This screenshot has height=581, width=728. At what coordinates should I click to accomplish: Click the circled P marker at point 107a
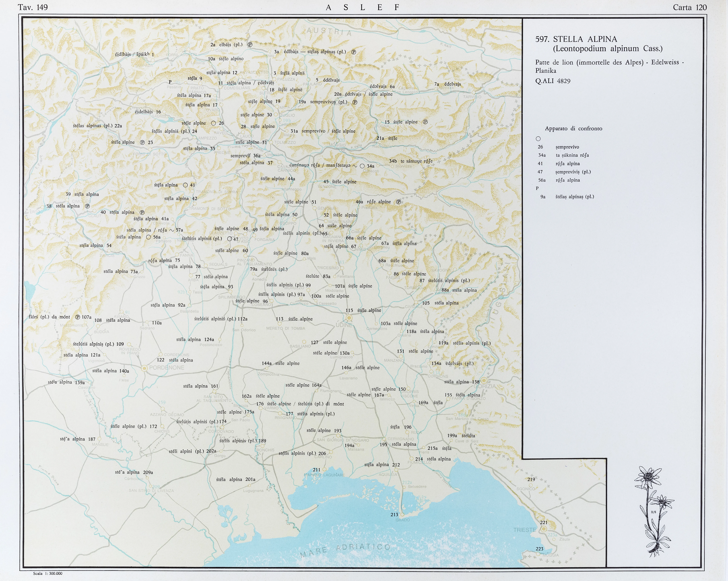(78, 317)
